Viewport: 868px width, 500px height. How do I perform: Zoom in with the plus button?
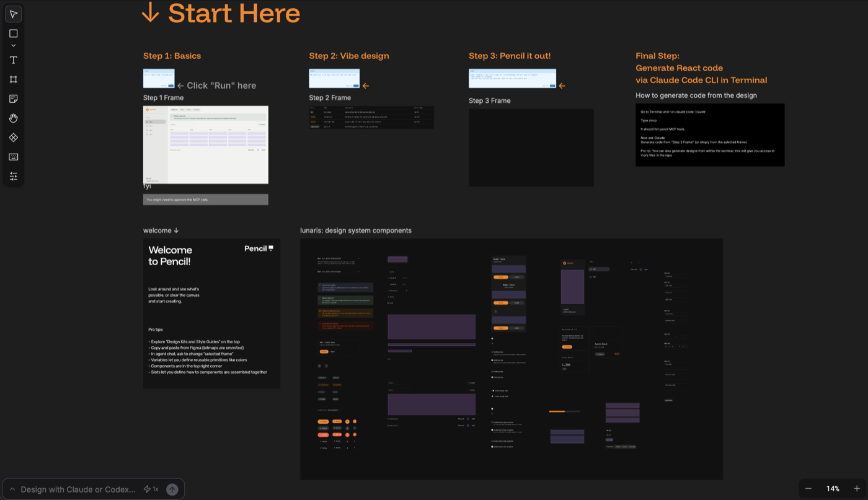(857, 489)
